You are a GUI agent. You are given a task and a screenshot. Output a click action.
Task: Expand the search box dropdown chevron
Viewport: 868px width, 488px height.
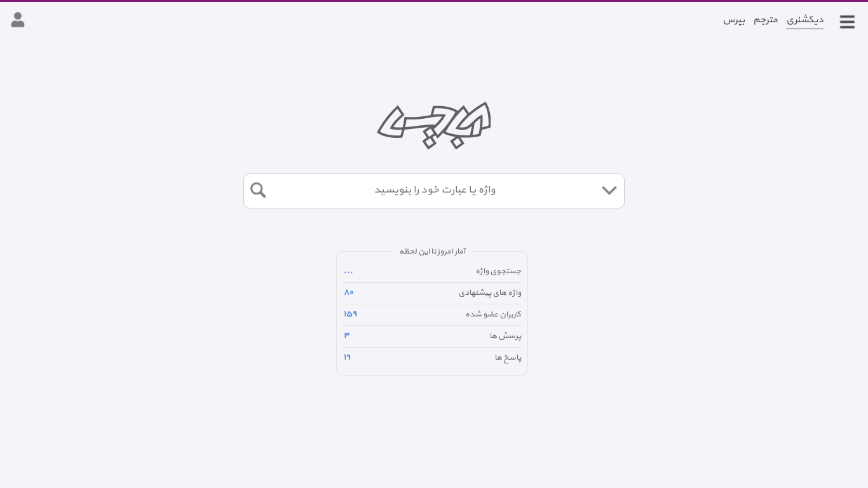609,190
